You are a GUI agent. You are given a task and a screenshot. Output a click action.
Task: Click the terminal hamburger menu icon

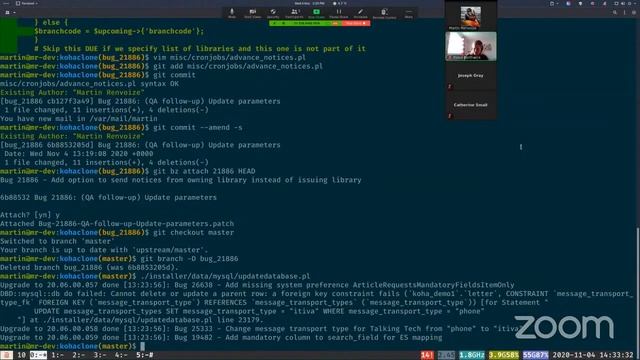[634, 13]
